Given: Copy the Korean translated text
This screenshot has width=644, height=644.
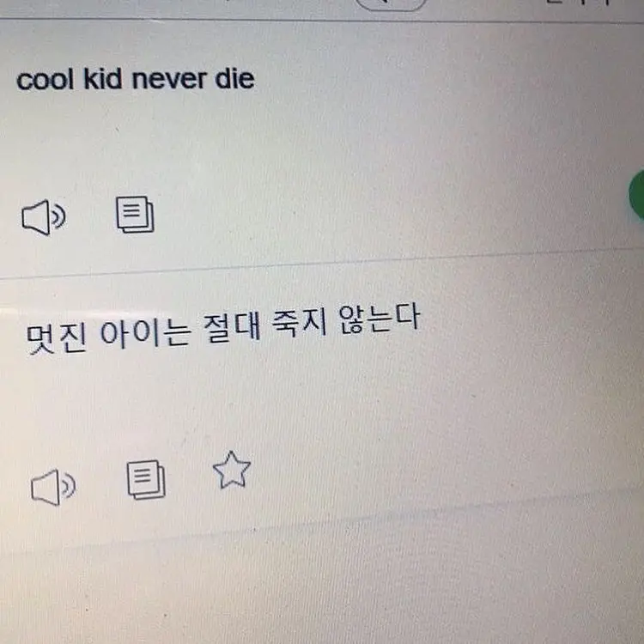Looking at the screenshot, I should point(146,479).
